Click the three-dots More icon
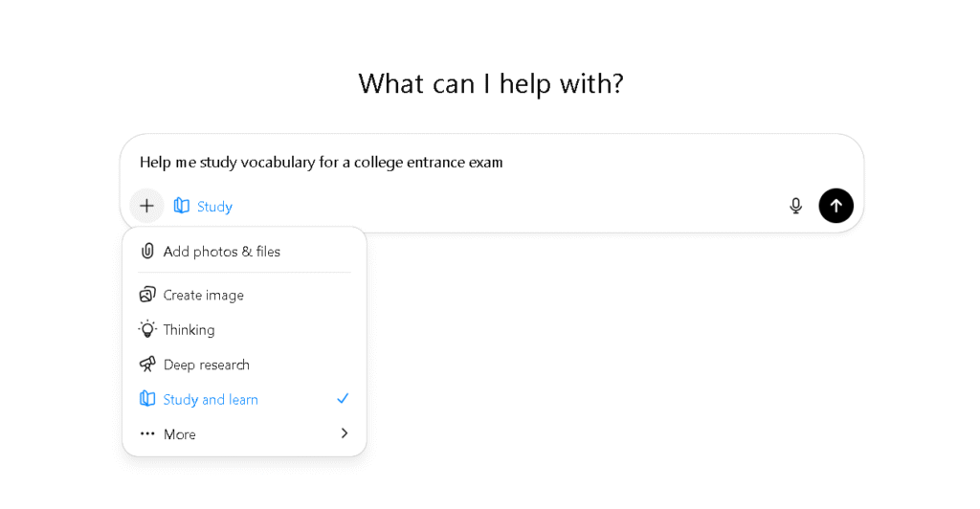This screenshot has height=509, width=980. (x=147, y=433)
